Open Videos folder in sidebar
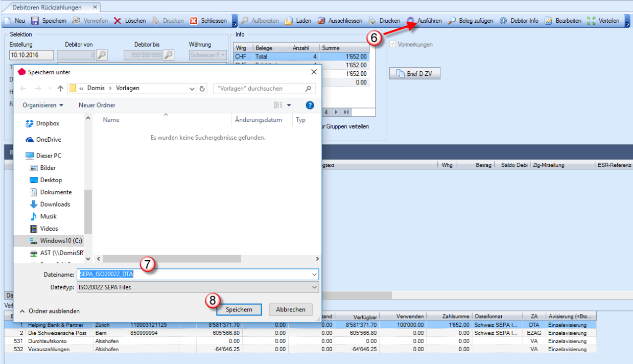 [49, 228]
